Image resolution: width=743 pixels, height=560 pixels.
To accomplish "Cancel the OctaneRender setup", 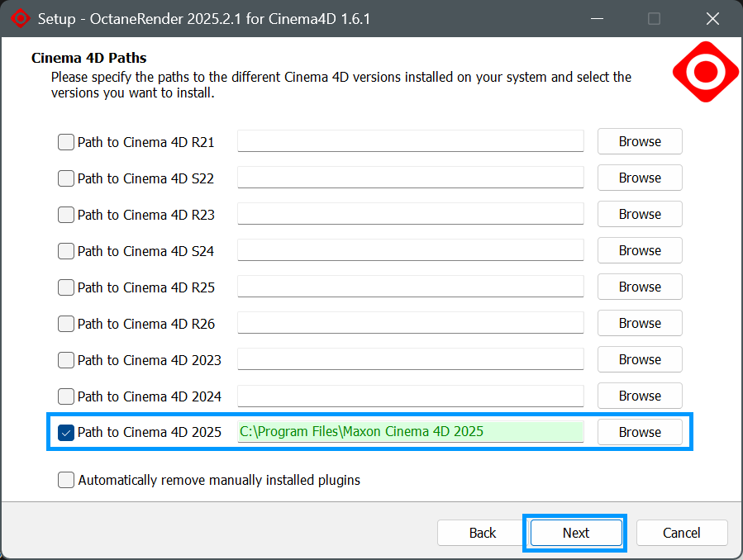I will click(x=681, y=533).
